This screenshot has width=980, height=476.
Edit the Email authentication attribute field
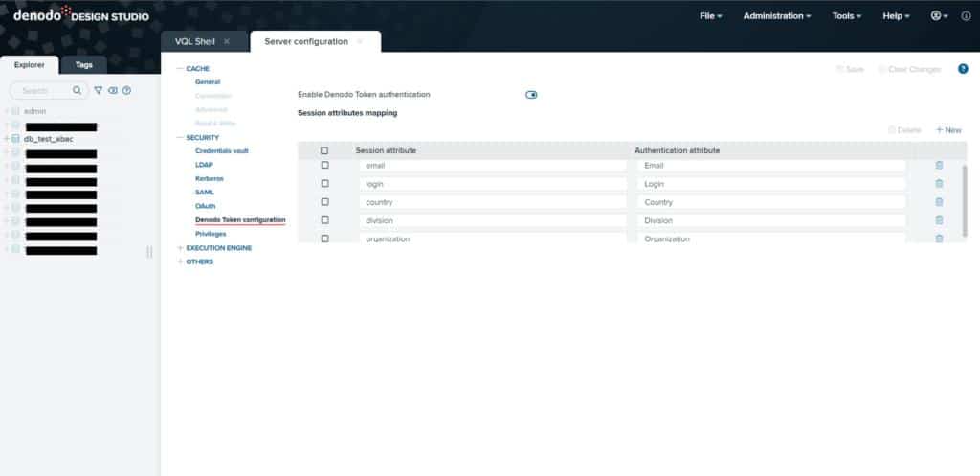(772, 166)
